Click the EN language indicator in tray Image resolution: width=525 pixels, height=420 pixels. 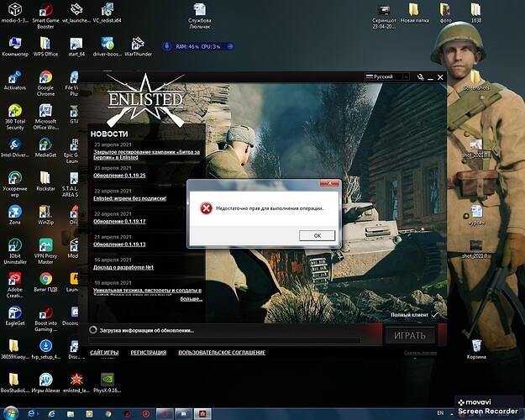coord(440,413)
